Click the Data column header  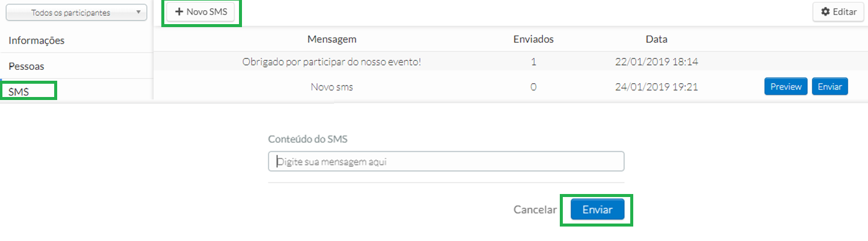coord(656,39)
